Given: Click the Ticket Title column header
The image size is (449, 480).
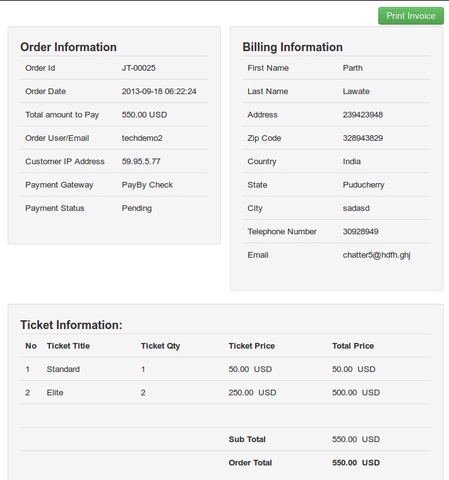Looking at the screenshot, I should point(68,346).
